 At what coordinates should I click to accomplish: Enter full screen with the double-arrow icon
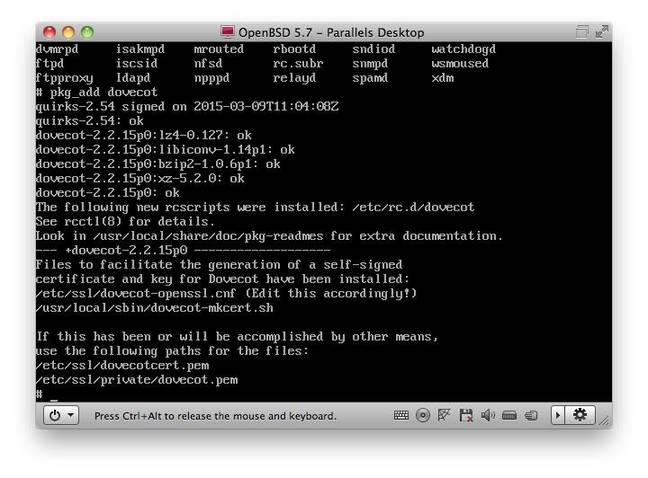[601, 32]
